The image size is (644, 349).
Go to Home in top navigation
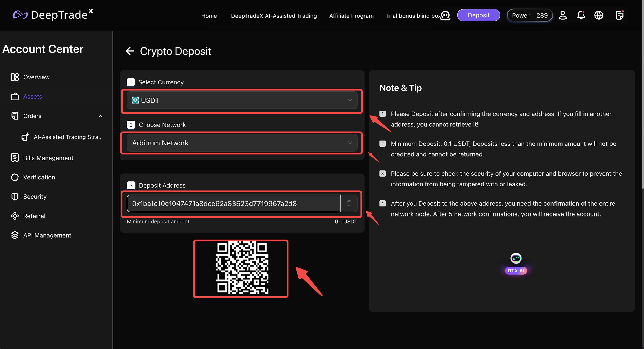pos(209,16)
